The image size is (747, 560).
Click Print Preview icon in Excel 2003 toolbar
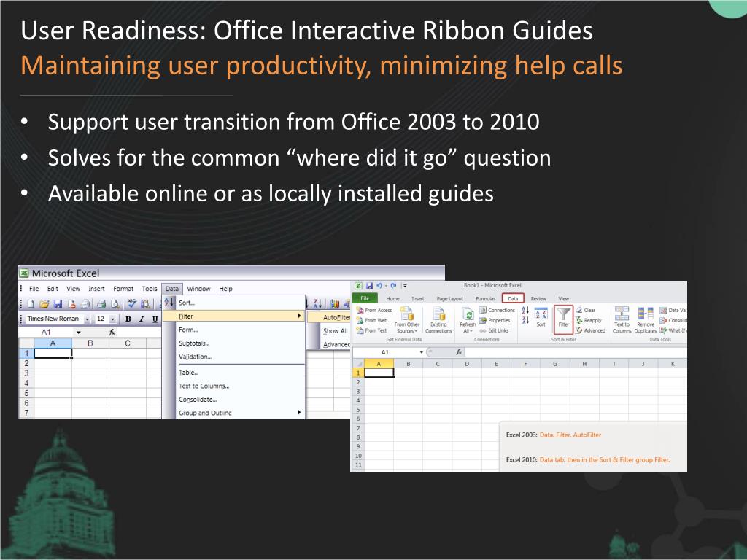coord(115,304)
